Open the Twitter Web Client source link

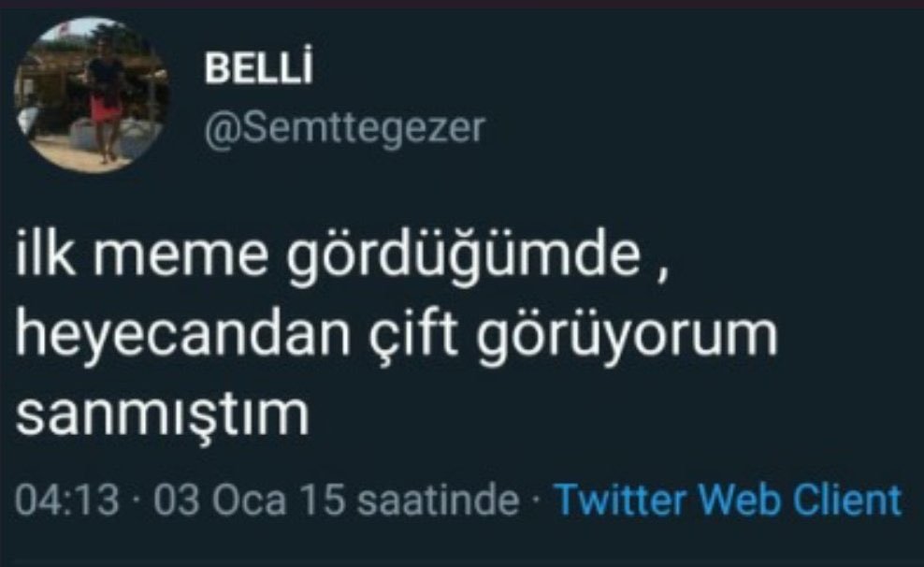pyautogui.click(x=729, y=501)
